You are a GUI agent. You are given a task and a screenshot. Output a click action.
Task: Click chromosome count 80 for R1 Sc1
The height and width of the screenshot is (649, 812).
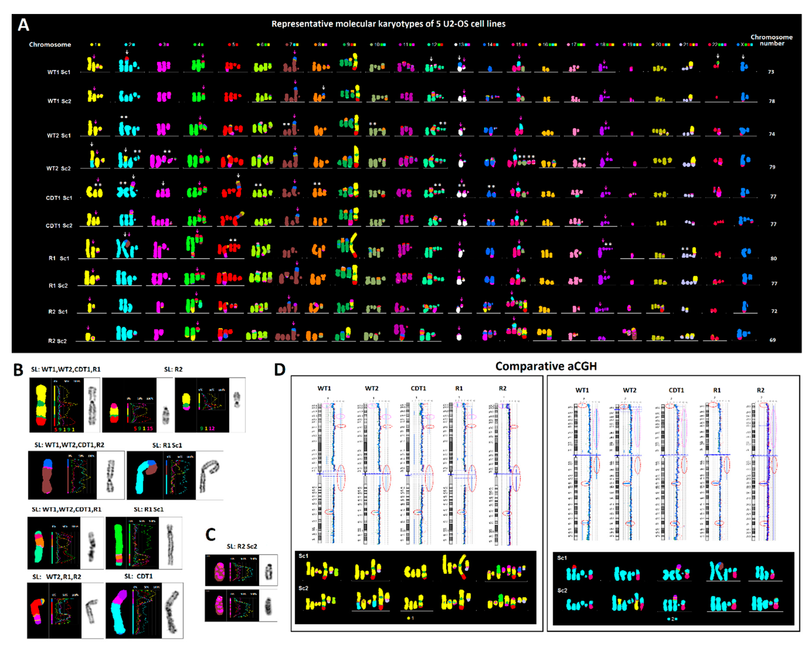click(x=773, y=258)
